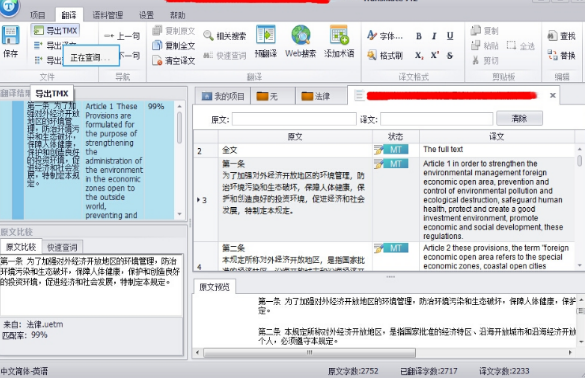Go to previous sentence (上一句)

click(122, 36)
